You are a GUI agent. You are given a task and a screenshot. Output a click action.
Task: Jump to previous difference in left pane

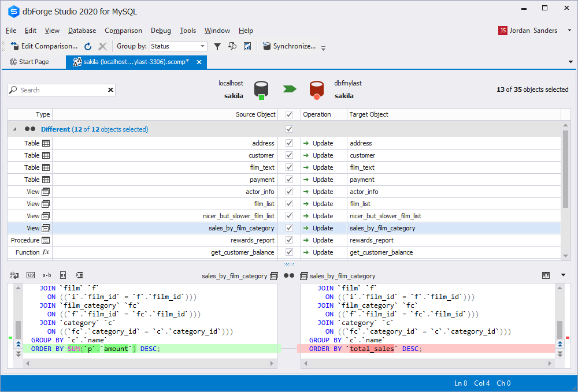(x=18, y=344)
